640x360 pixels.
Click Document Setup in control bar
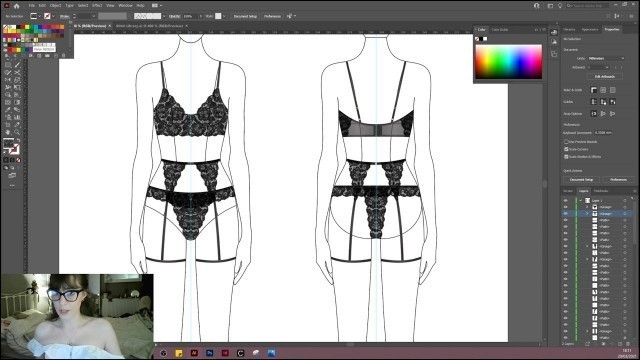click(245, 16)
